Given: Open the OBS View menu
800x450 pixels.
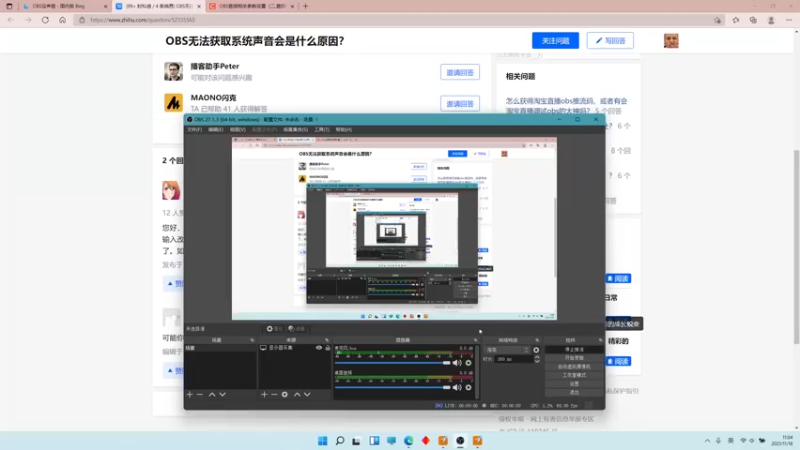Looking at the screenshot, I should tap(237, 130).
